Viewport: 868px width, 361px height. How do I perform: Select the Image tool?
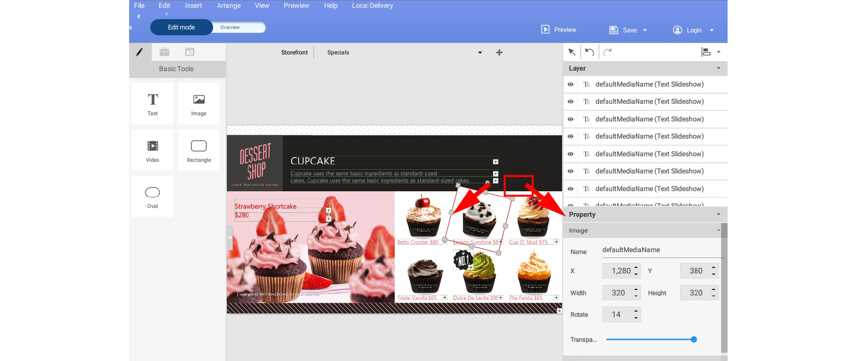tap(199, 104)
